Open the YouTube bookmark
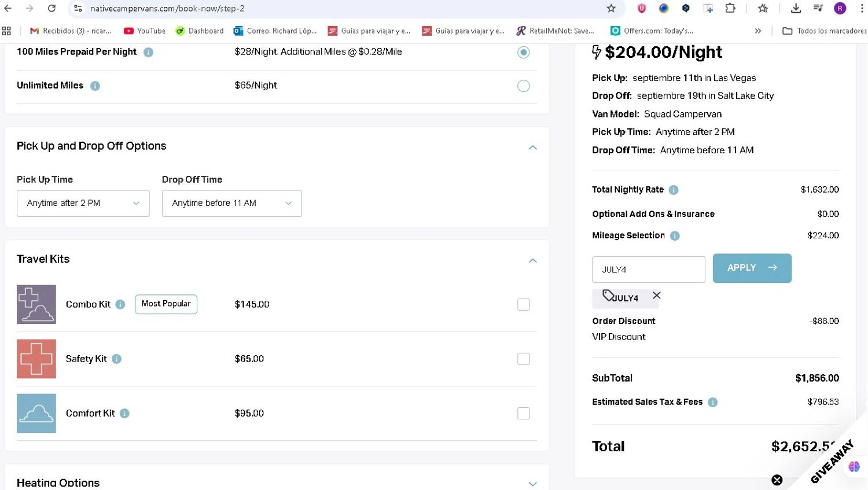Image resolution: width=868 pixels, height=490 pixels. tap(145, 31)
